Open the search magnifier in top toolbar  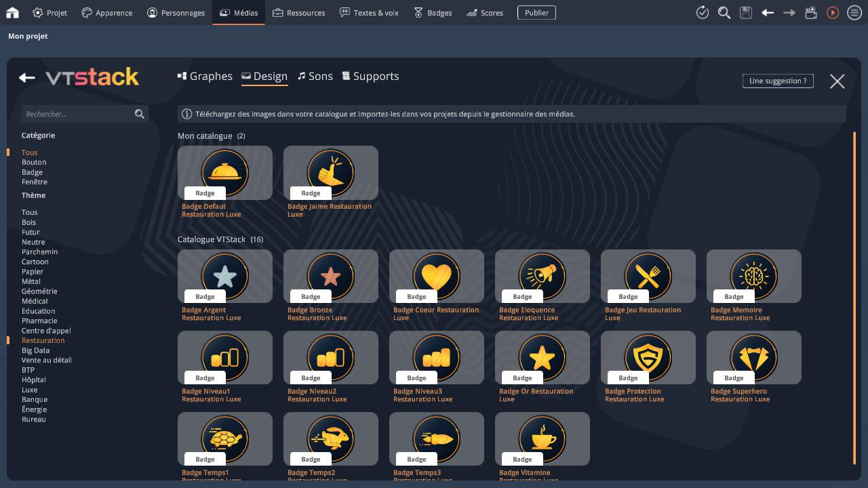[724, 12]
